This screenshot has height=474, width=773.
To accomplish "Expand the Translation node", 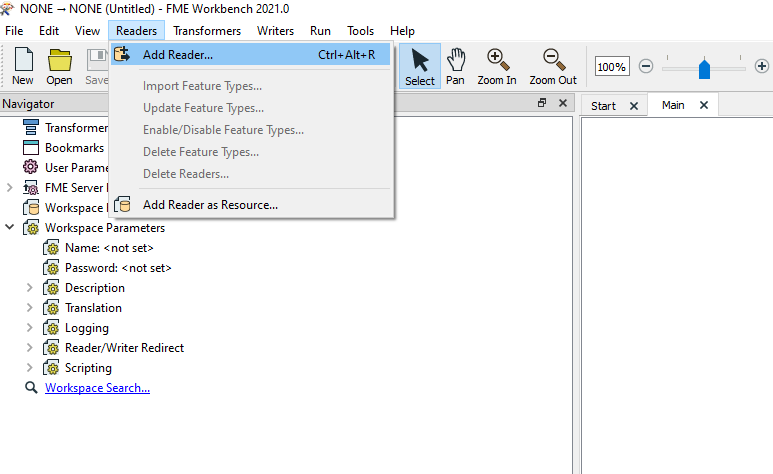I will 30,308.
